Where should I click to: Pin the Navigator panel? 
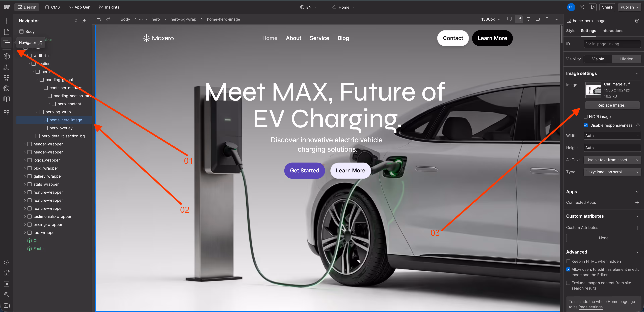[84, 21]
